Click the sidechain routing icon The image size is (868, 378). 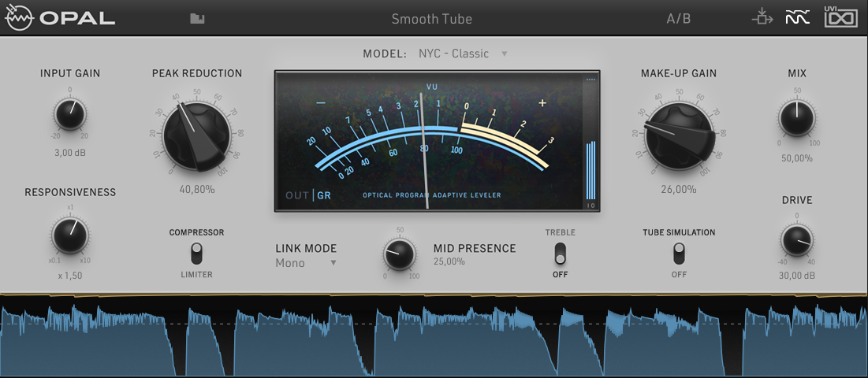pos(762,17)
